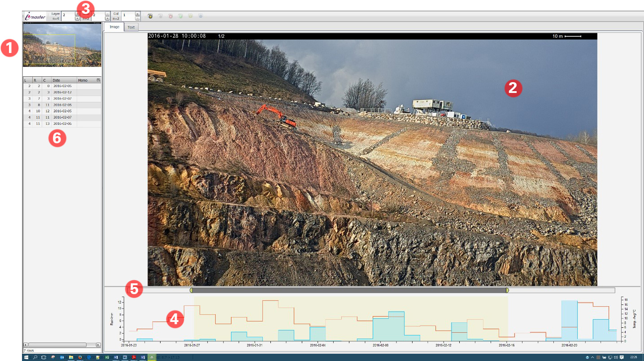Open the taskbar search magnifier
The width and height of the screenshot is (644, 361).
coord(35,357)
